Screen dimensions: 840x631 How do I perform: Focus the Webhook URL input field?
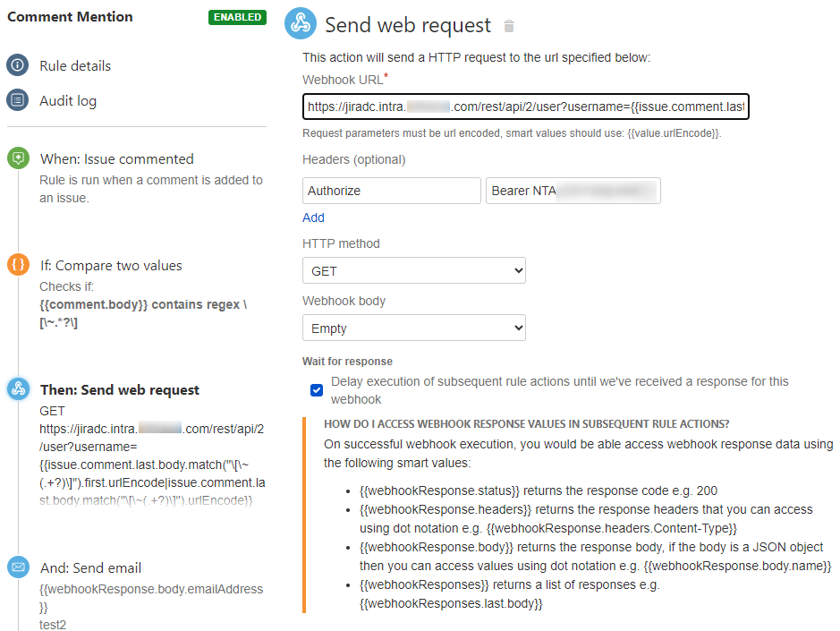525,107
